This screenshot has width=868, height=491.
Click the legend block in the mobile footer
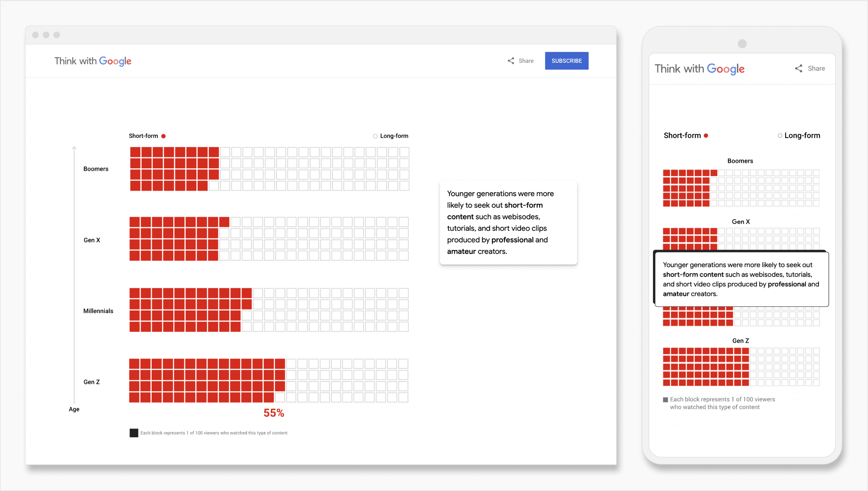(665, 400)
